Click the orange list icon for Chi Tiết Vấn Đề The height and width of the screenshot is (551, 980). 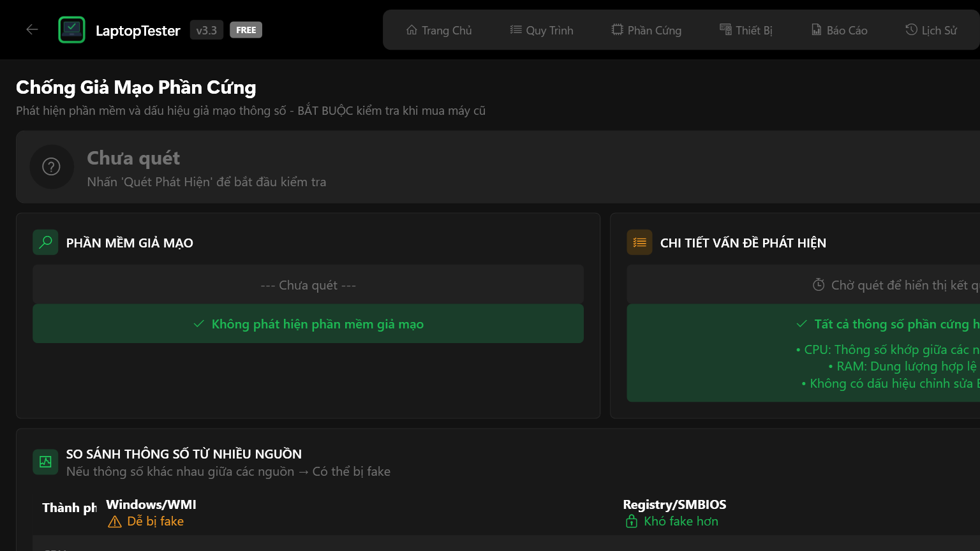tap(639, 242)
